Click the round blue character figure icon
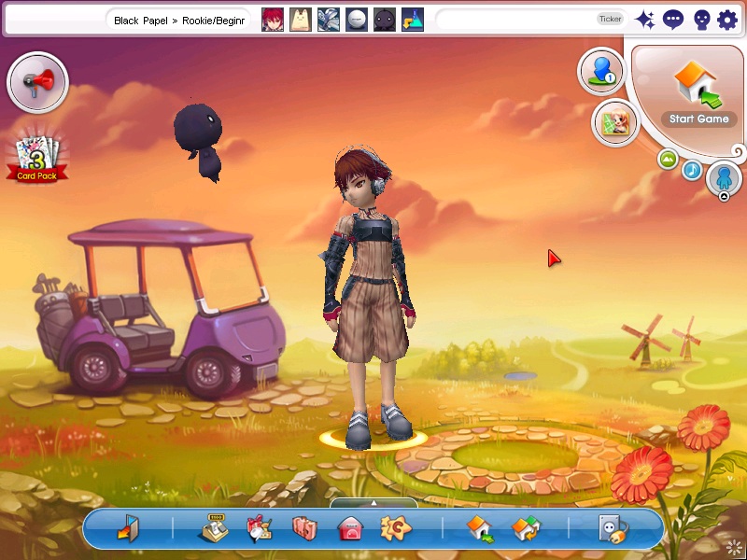 (724, 177)
